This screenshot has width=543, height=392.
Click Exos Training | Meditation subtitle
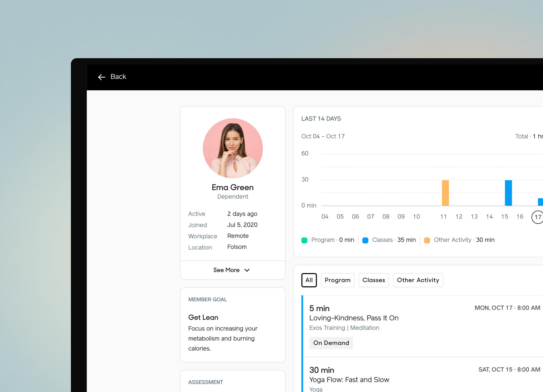(344, 328)
